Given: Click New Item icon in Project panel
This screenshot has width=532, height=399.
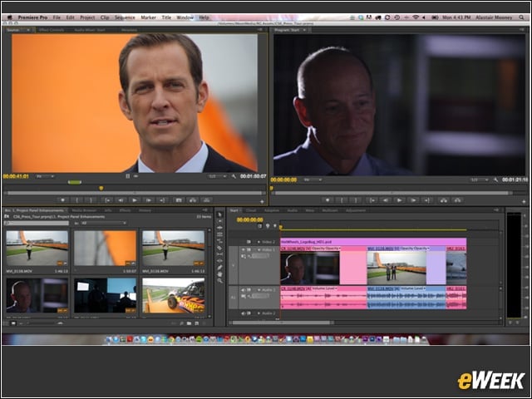Looking at the screenshot, I should [x=196, y=323].
